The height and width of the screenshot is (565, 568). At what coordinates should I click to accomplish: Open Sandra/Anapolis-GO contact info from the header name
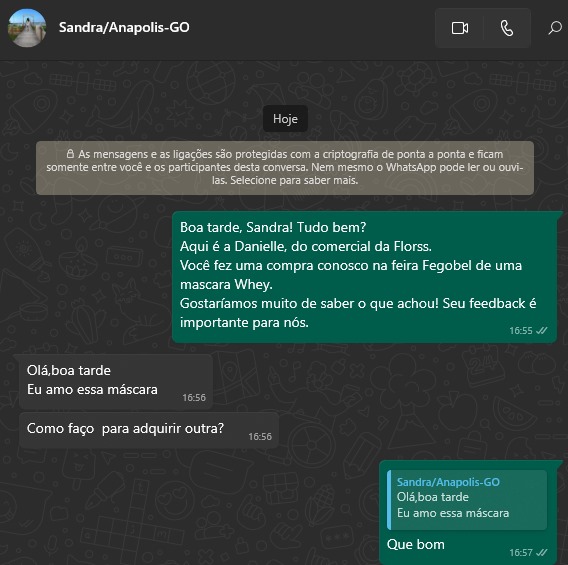(x=124, y=28)
